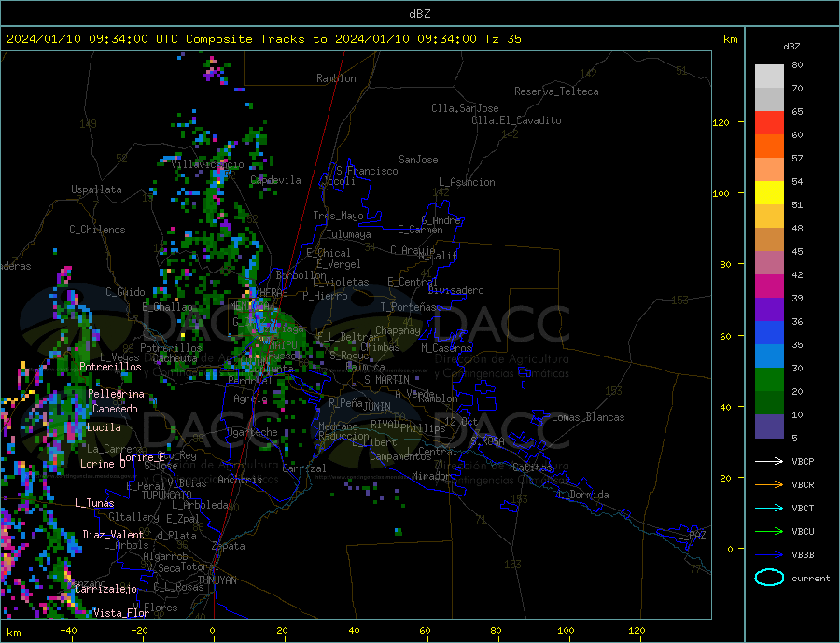Click the 'Villavicencio' map label
The height and width of the screenshot is (643, 840).
click(207, 164)
